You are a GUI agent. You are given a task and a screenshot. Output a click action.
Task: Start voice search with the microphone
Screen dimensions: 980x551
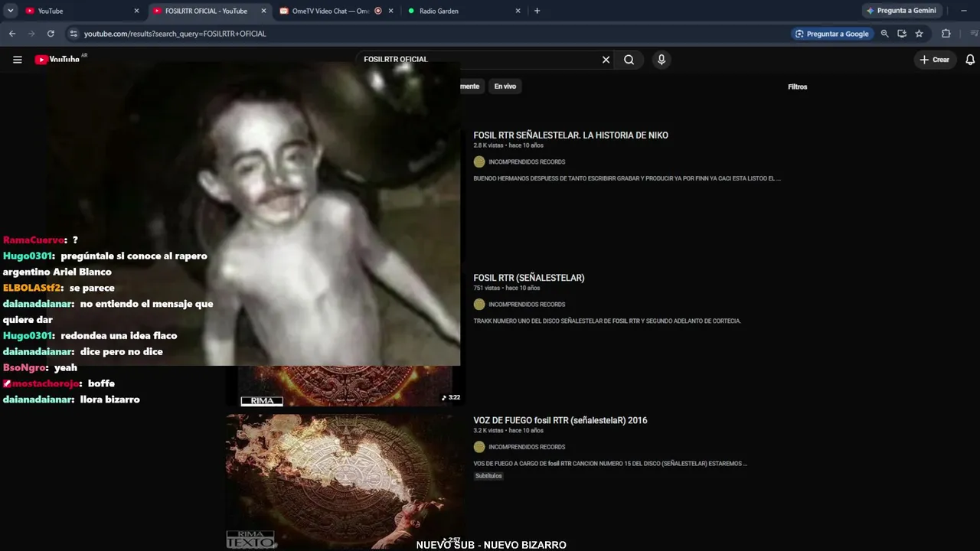point(661,60)
